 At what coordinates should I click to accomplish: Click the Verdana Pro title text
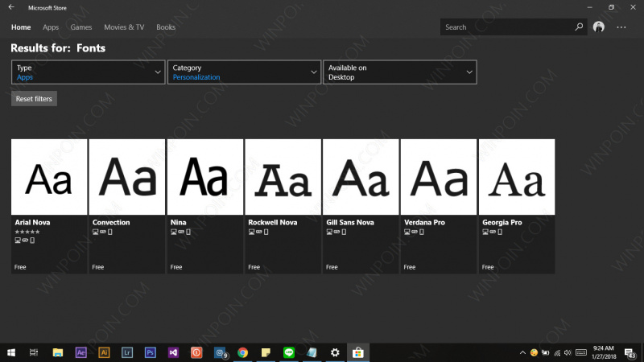(x=424, y=223)
